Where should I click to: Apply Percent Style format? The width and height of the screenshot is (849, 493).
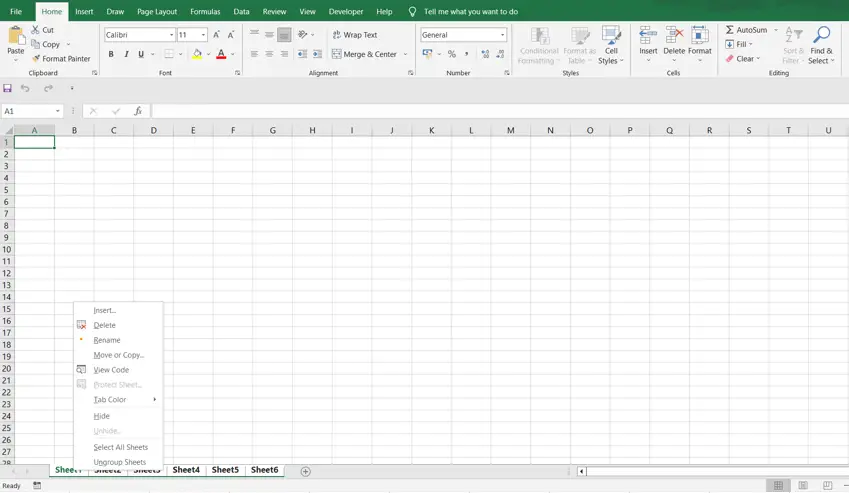tap(452, 54)
